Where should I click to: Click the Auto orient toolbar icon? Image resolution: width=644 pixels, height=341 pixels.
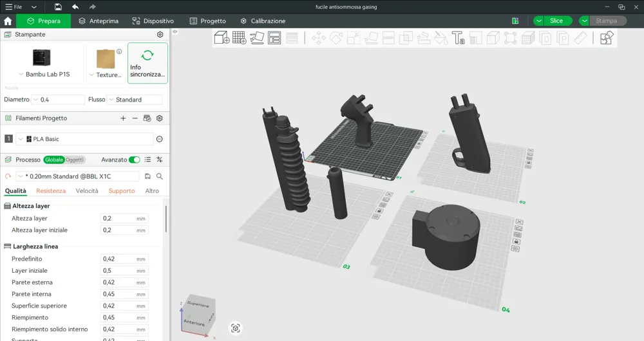tap(257, 38)
